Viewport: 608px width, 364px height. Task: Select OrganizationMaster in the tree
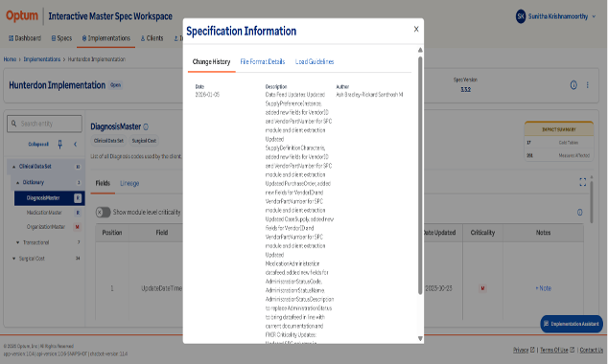click(x=45, y=227)
